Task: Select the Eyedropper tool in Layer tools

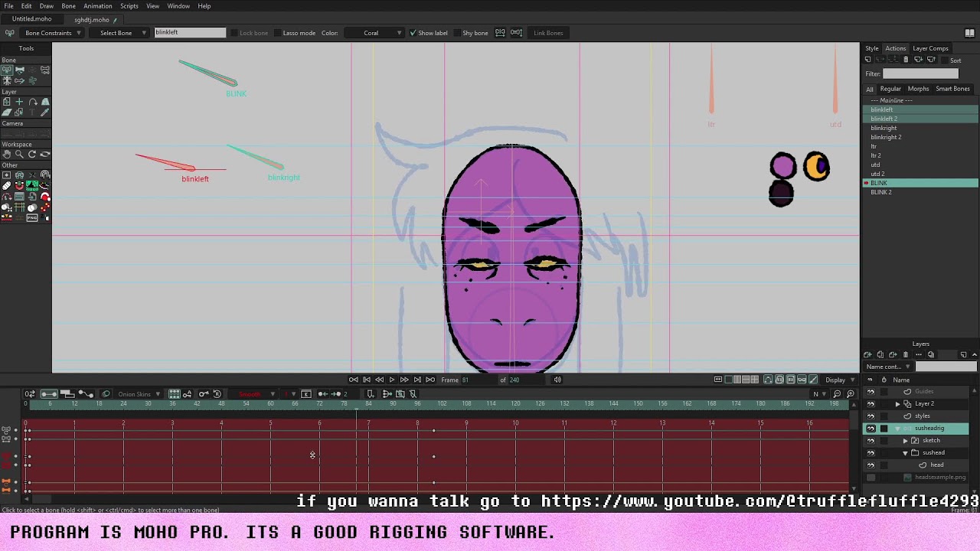Action: [44, 112]
